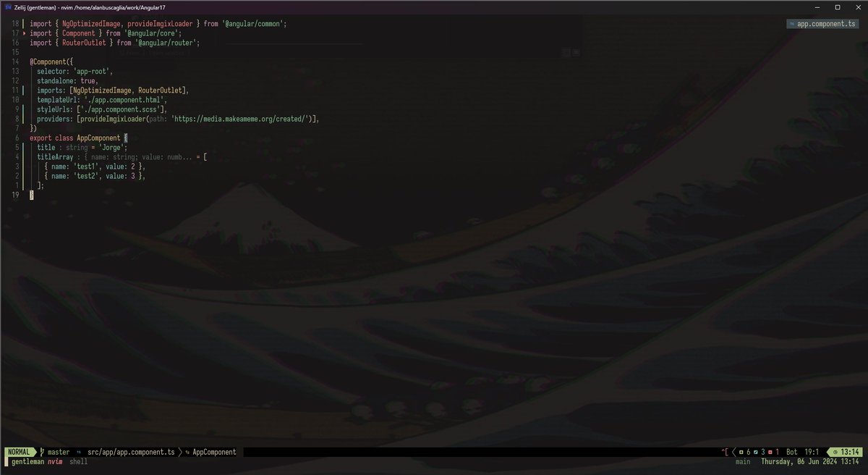Image resolution: width=868 pixels, height=475 pixels.
Task: Click './app.component.scss' style URL
Action: (x=122, y=109)
